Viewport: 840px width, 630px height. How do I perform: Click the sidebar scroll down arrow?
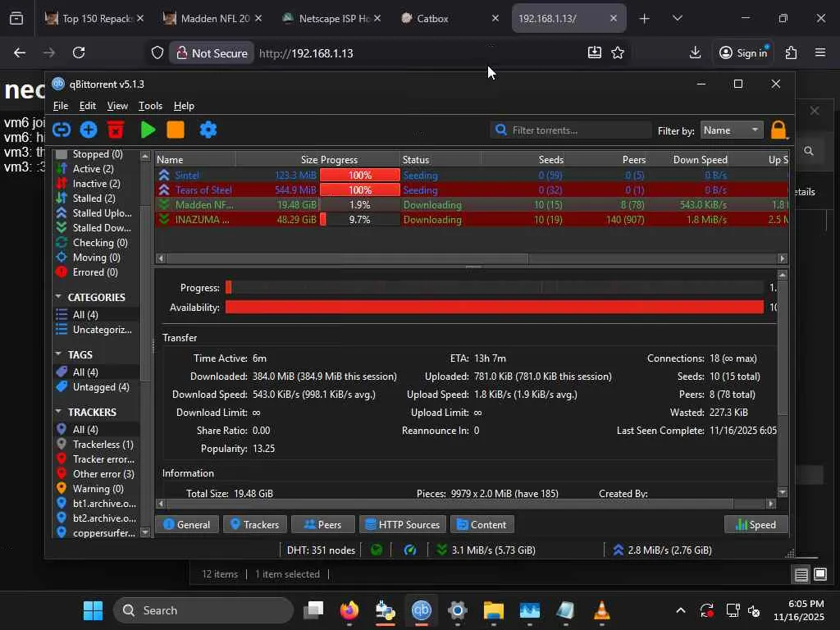145,532
